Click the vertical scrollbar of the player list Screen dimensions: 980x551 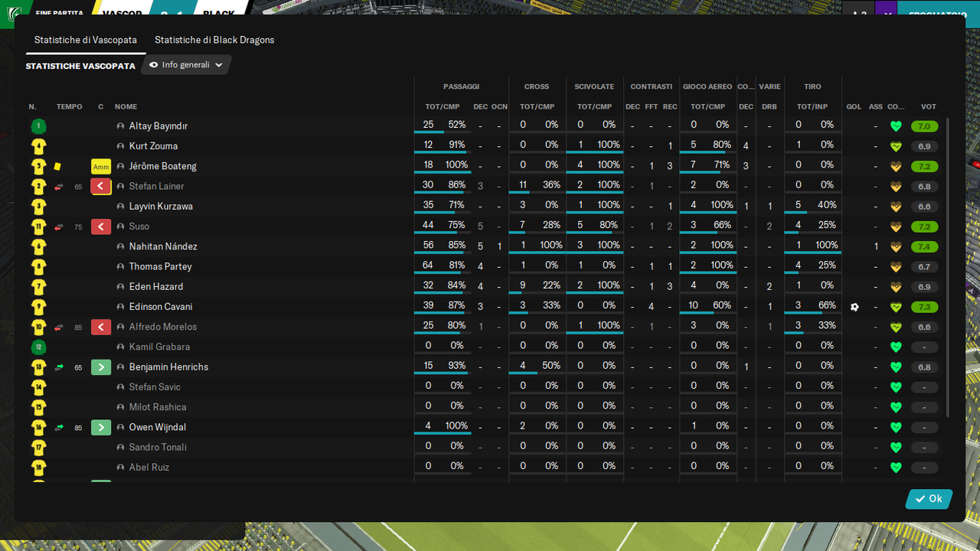(948, 267)
